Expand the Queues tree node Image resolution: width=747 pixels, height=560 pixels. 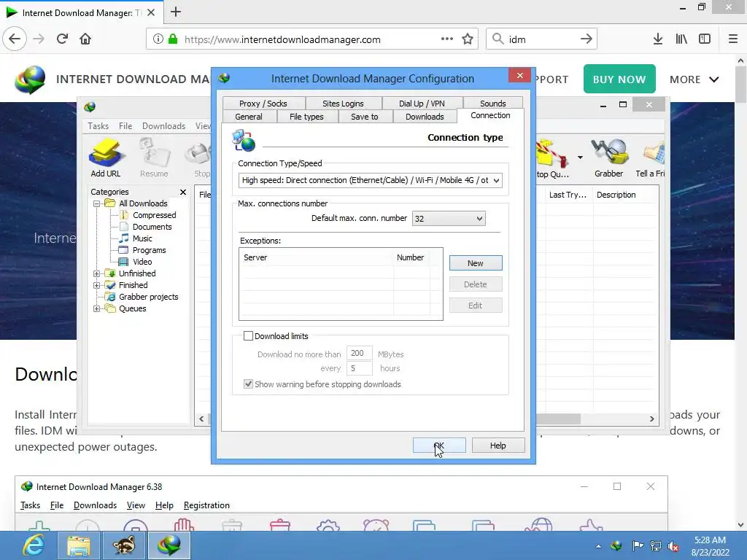point(97,308)
